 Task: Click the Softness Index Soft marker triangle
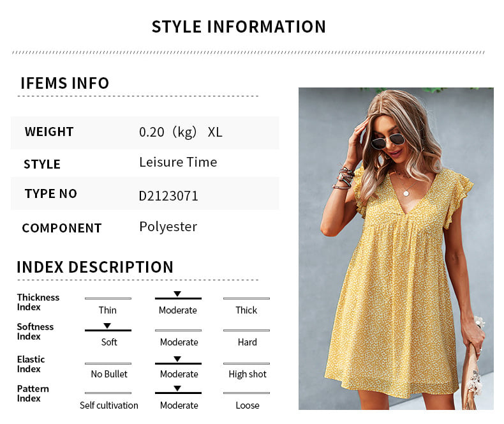click(x=107, y=326)
